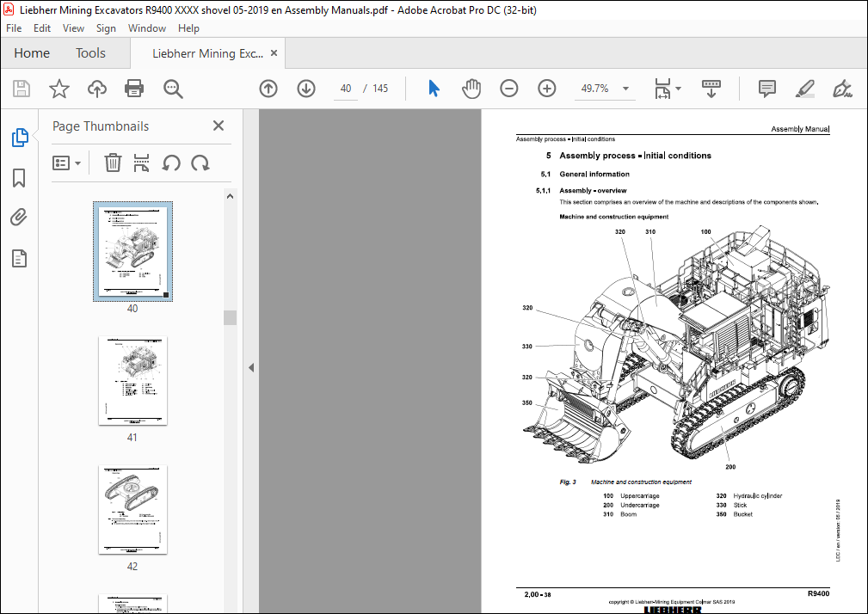Image resolution: width=868 pixels, height=614 pixels.
Task: Open the Sign document pen tool
Action: [842, 89]
